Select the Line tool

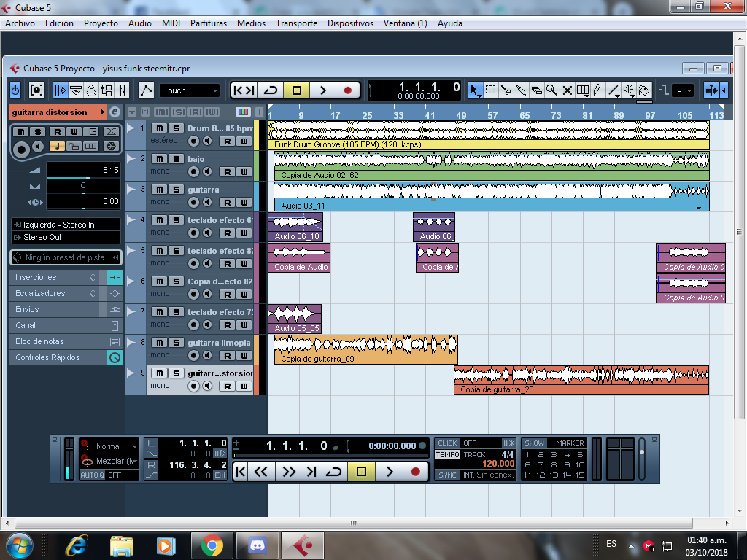614,90
